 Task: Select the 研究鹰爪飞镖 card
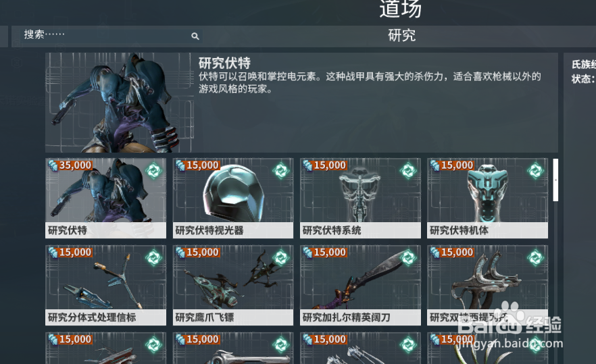point(233,286)
